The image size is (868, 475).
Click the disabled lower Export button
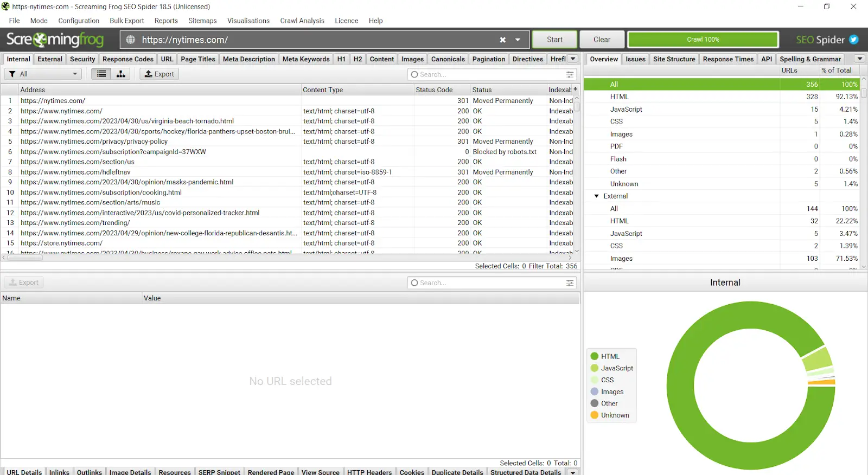(24, 283)
